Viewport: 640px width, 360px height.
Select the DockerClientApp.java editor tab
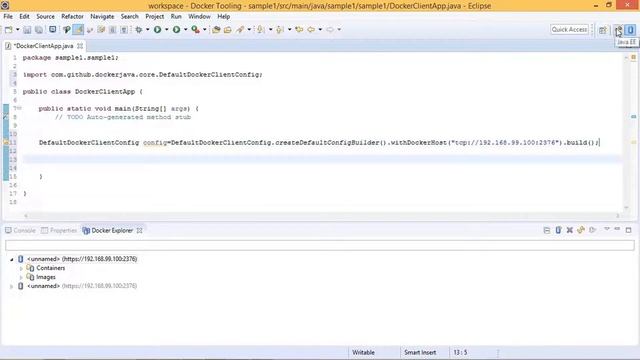44,46
